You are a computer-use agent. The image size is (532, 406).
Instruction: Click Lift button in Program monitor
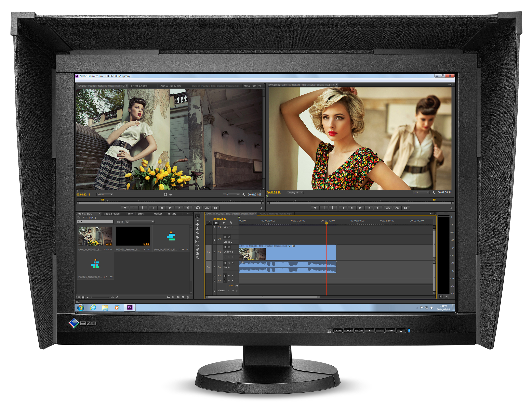388,208
